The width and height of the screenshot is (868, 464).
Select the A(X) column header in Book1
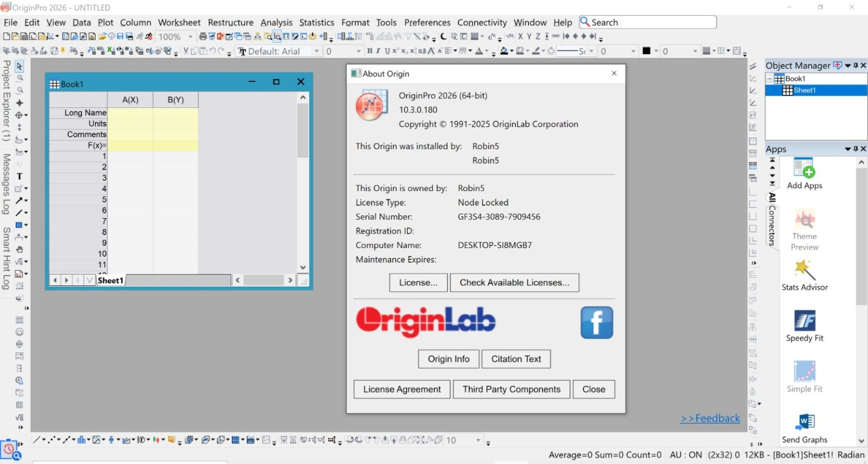tap(130, 100)
